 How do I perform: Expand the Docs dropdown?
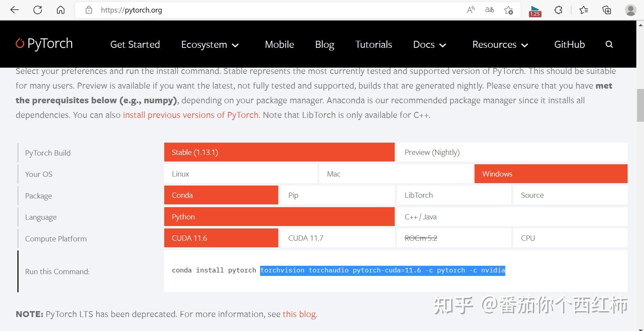[430, 44]
